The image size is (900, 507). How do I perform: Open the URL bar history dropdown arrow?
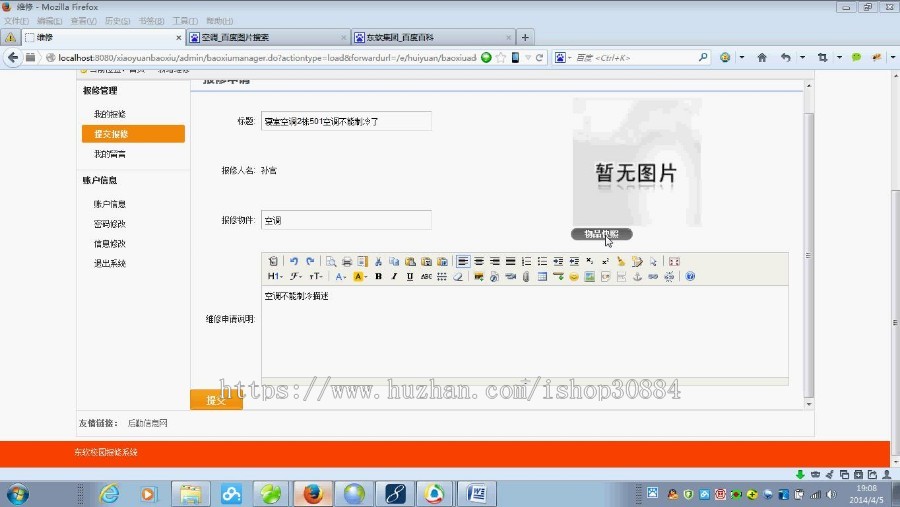click(x=527, y=57)
